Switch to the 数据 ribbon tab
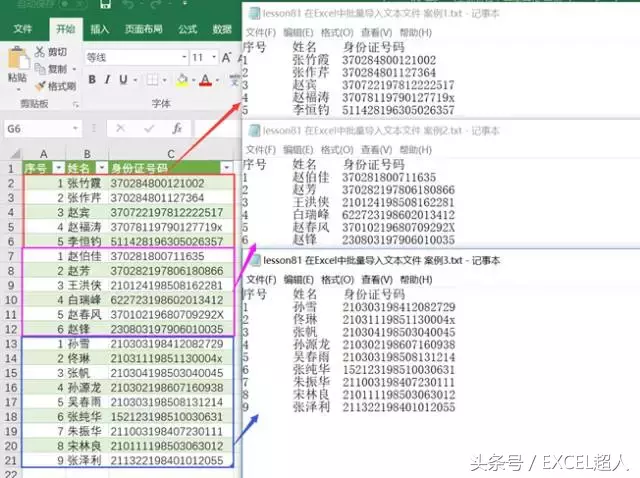The width and height of the screenshot is (640, 478). [222, 29]
